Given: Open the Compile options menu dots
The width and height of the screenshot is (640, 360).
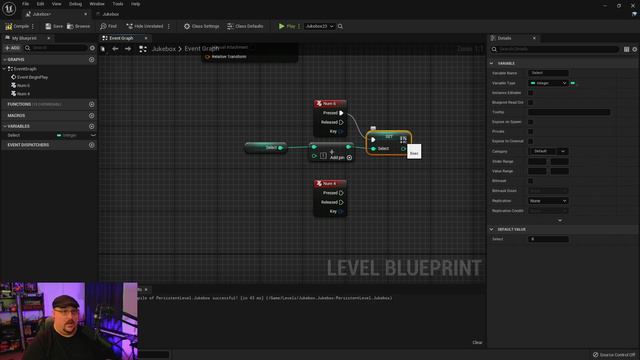Looking at the screenshot, I should point(33,26).
